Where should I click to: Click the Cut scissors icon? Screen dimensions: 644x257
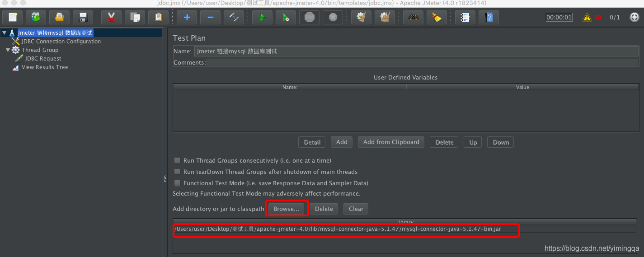tap(111, 18)
